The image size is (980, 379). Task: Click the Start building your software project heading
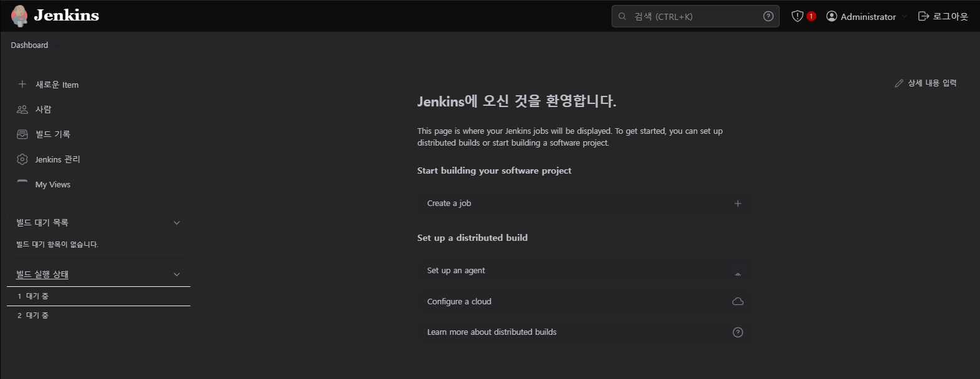[494, 171]
